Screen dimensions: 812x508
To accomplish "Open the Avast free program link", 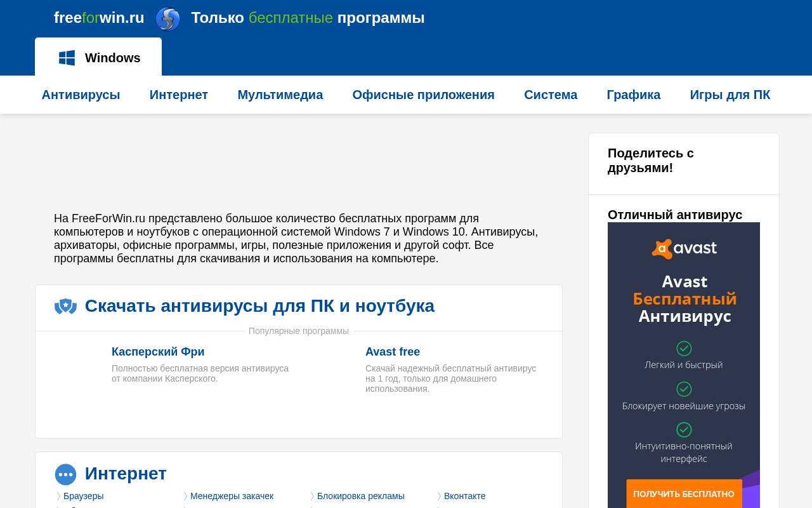I will pyautogui.click(x=393, y=352).
